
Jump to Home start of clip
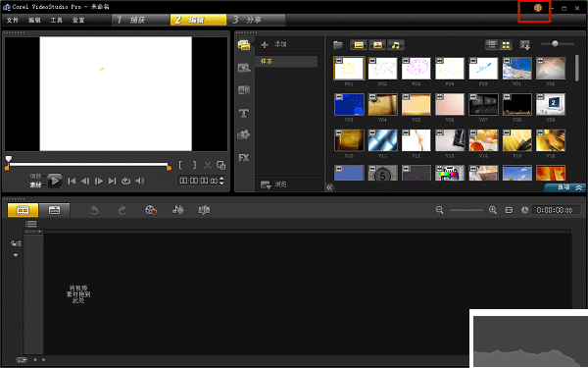coord(72,181)
